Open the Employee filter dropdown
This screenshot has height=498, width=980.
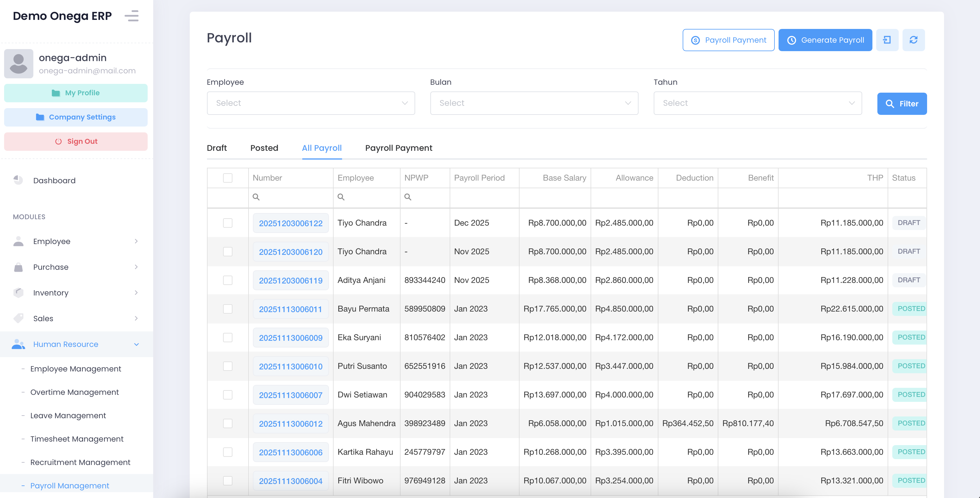(x=311, y=103)
